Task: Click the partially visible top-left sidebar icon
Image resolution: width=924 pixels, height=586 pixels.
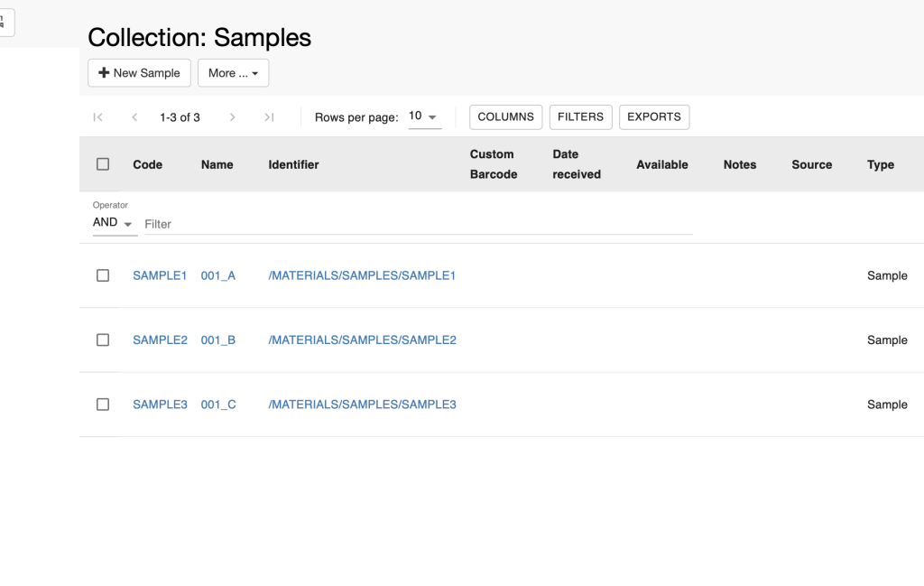Action: tap(4, 23)
